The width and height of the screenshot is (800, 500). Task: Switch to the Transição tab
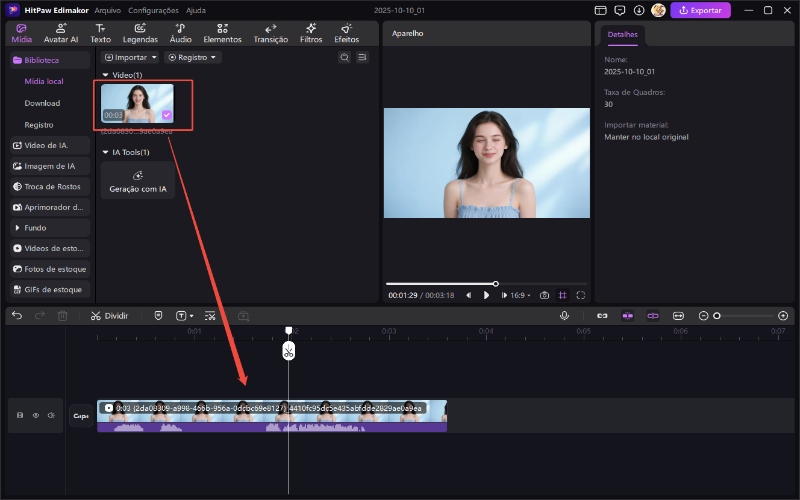click(270, 33)
